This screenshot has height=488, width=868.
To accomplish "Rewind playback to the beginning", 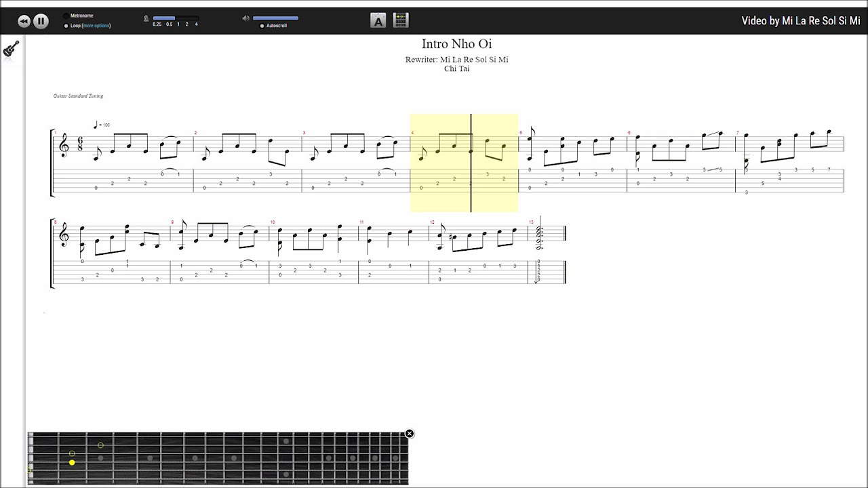I will pos(24,21).
